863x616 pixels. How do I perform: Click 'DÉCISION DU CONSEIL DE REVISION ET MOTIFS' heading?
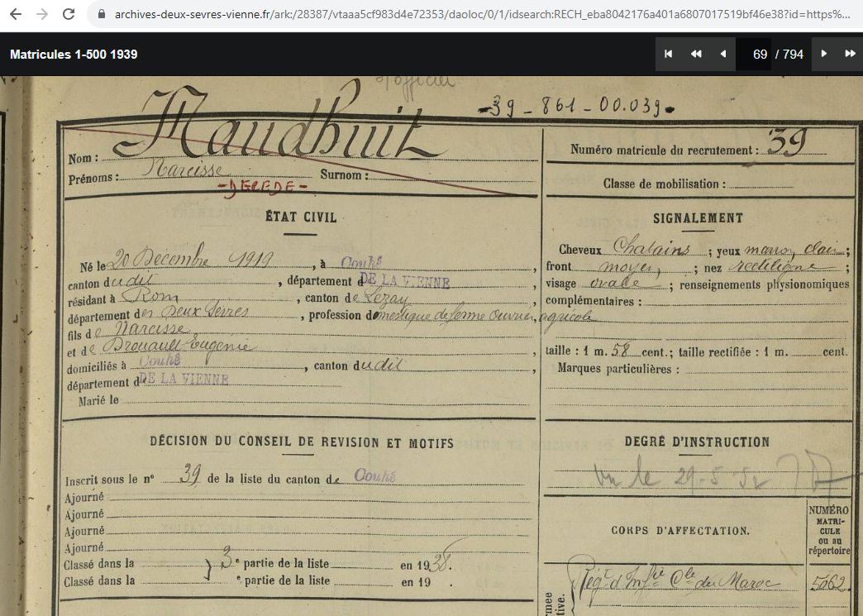pos(302,442)
